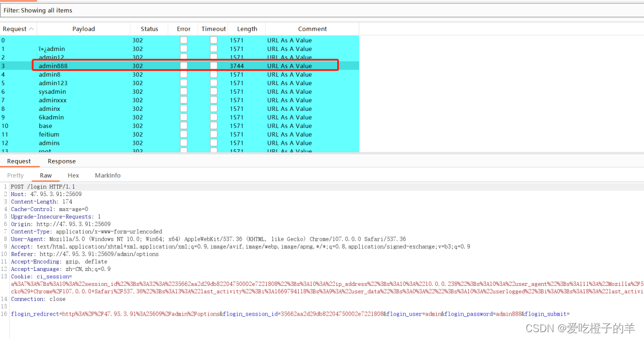Click the flogin_redirect body parameter line
Image resolution: width=644 pixels, height=339 pixels.
tap(290, 314)
